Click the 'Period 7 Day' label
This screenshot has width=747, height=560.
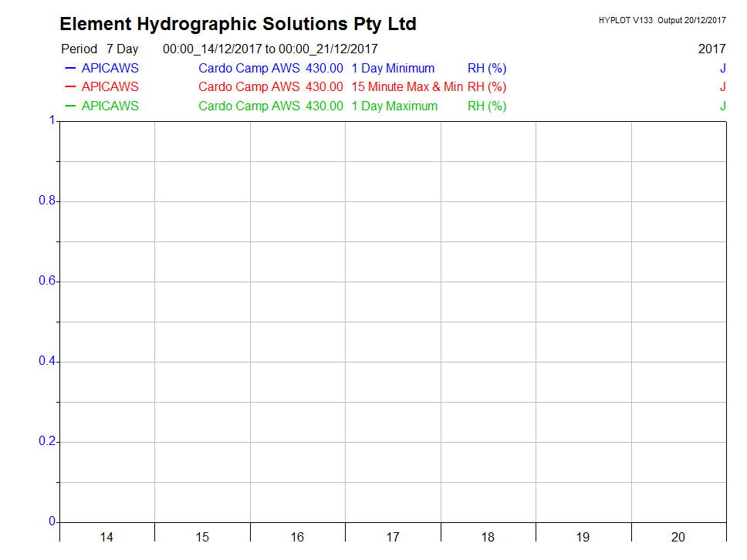(x=100, y=49)
